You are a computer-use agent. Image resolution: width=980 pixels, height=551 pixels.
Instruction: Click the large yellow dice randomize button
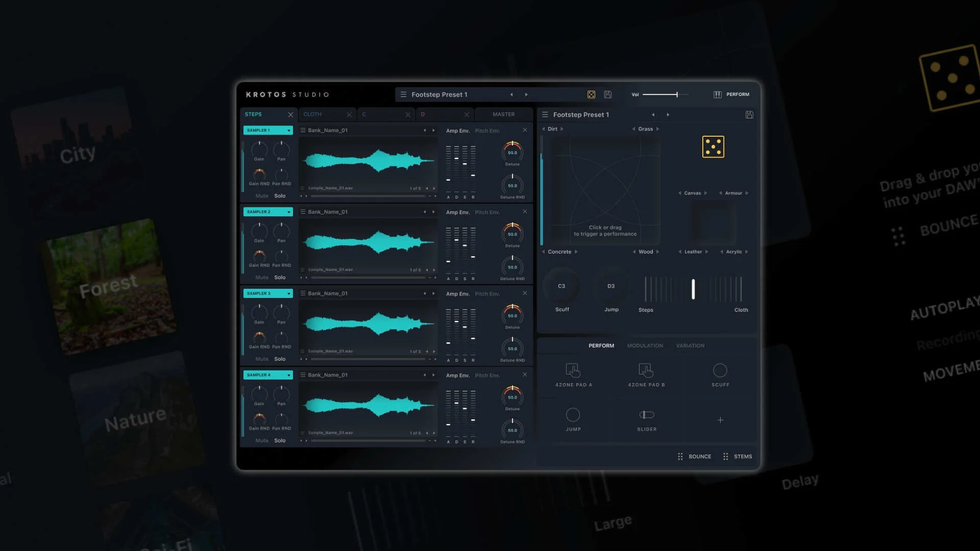point(713,147)
